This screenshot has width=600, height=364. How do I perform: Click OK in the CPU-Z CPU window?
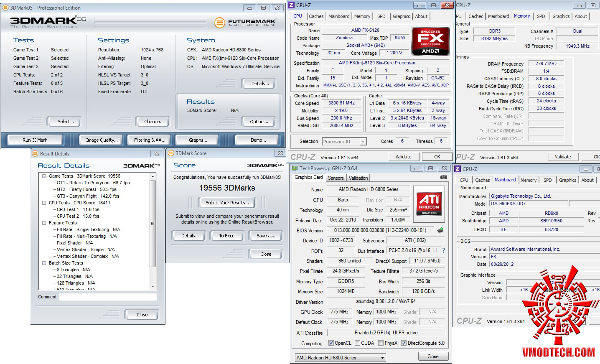[437, 157]
